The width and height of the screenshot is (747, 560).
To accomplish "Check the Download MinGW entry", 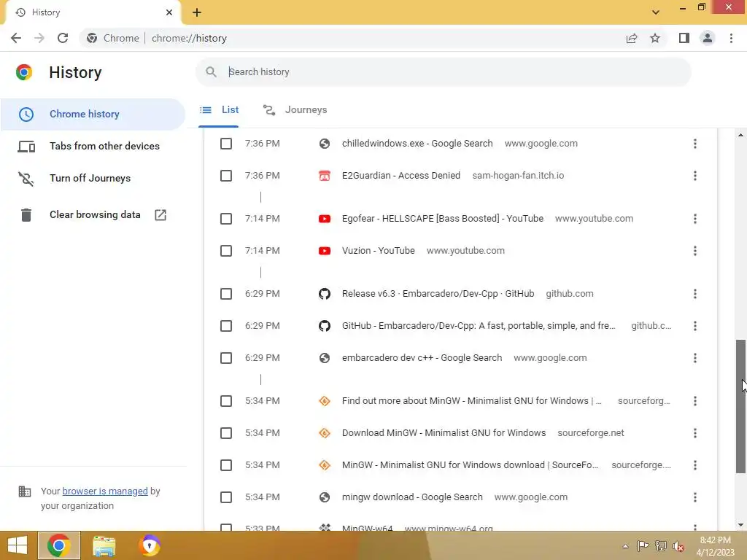I will point(226,433).
